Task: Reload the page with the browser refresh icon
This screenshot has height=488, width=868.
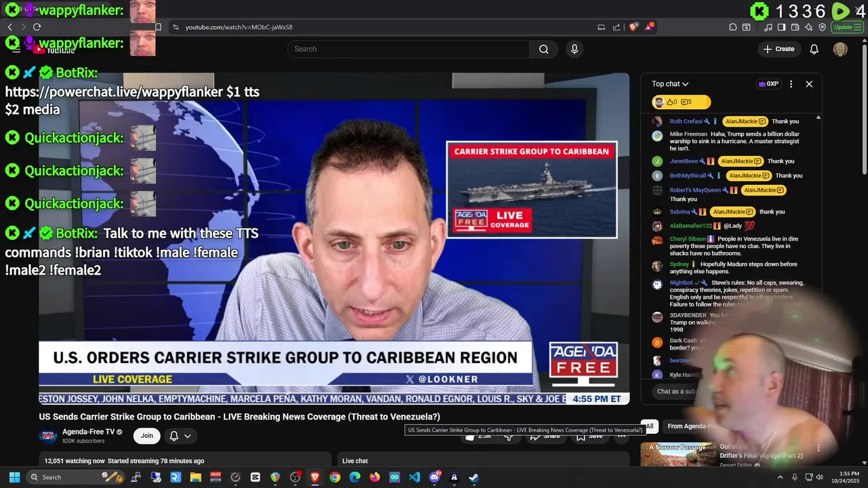Action: pyautogui.click(x=37, y=27)
